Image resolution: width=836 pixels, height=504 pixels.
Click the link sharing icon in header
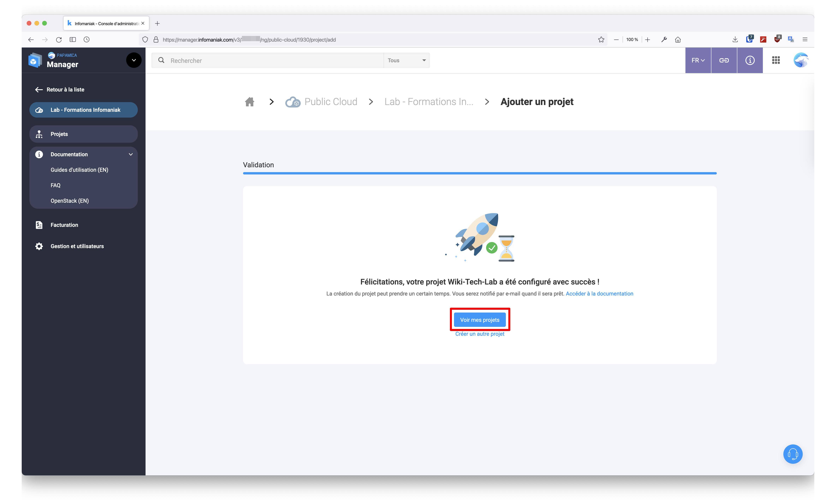point(724,60)
